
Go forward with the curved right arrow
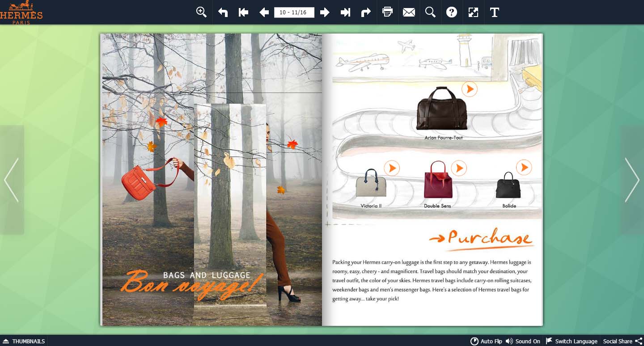click(x=366, y=12)
